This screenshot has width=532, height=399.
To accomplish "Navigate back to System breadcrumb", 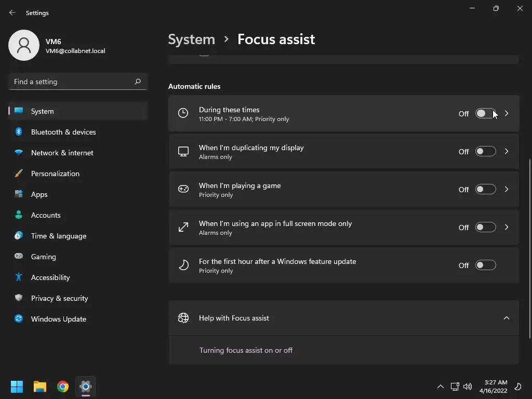I will point(191,39).
